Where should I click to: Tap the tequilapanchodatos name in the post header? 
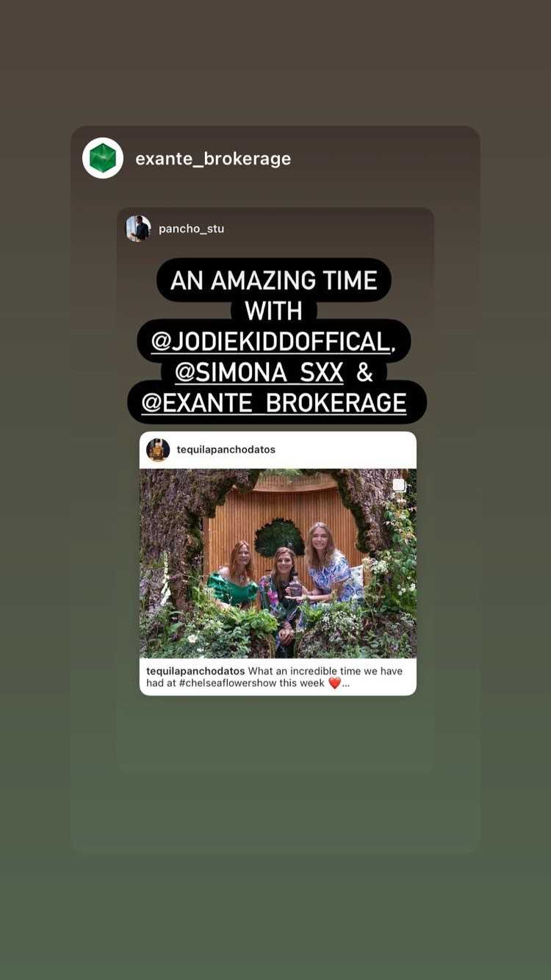tap(226, 450)
